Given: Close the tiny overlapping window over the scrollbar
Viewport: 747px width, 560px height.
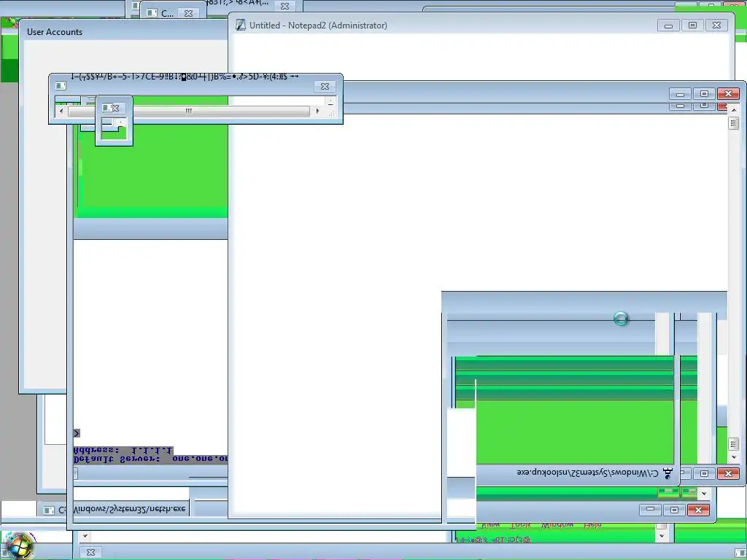Looking at the screenshot, I should click(116, 108).
